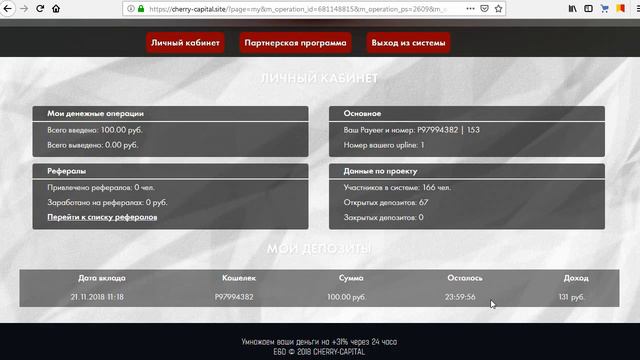Select the Всего введено: 100.00 руб. line
The height and width of the screenshot is (360, 640).
(95, 130)
